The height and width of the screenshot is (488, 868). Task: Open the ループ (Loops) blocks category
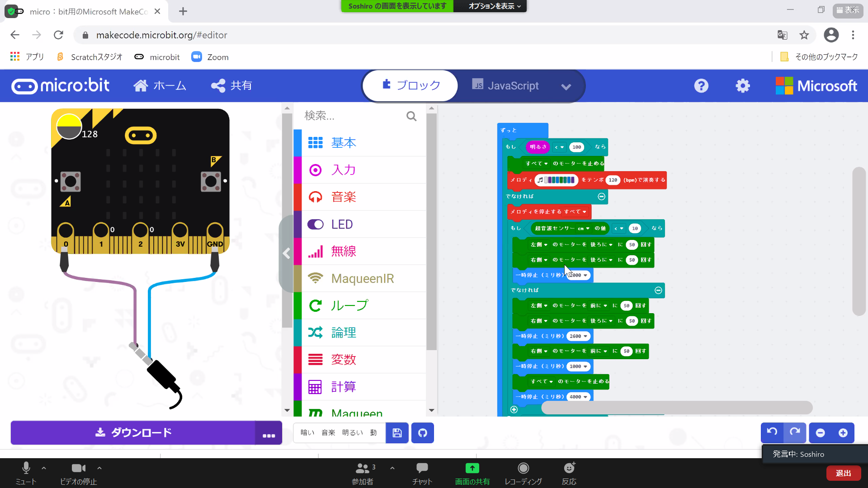(x=360, y=305)
